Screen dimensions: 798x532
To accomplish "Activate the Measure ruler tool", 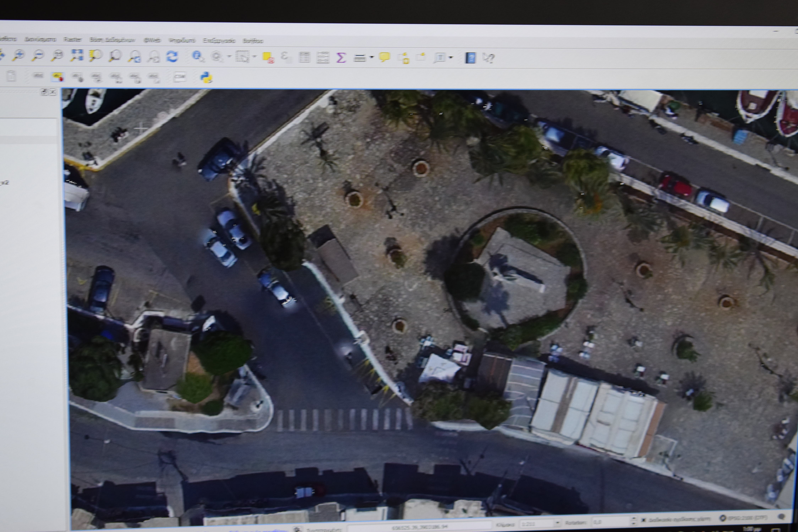I will click(x=360, y=58).
